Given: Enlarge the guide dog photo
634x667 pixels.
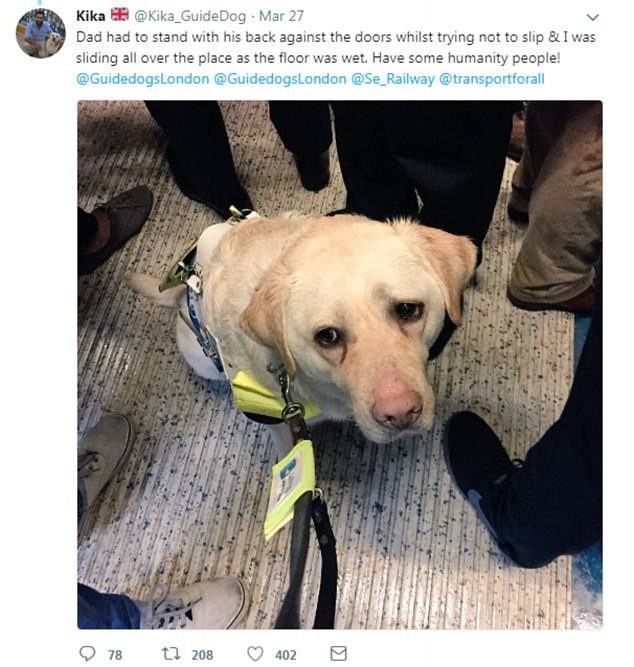Looking at the screenshot, I should pos(340,365).
